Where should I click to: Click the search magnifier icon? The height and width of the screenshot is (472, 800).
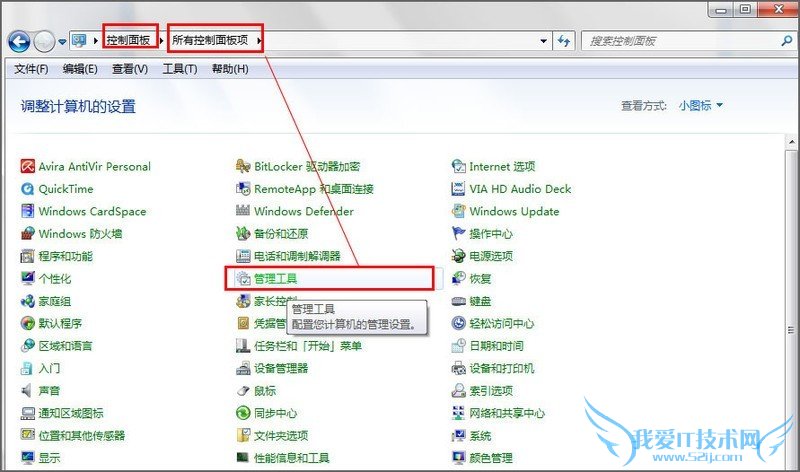pyautogui.click(x=787, y=41)
